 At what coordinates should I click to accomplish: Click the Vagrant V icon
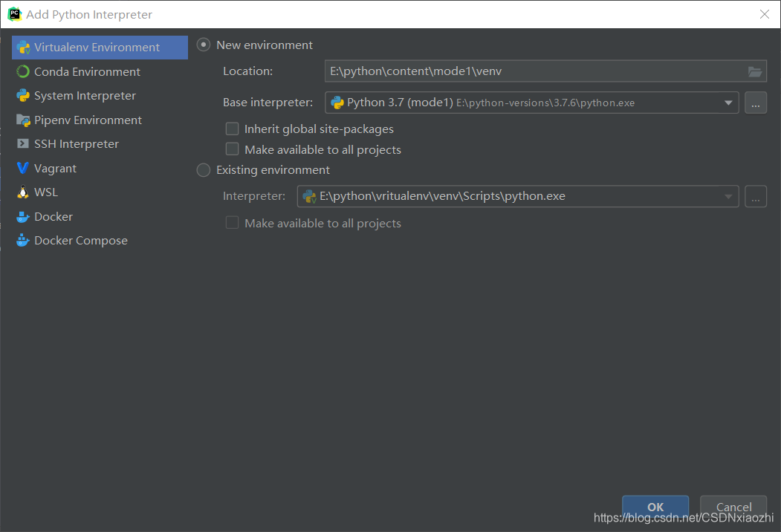coord(23,169)
